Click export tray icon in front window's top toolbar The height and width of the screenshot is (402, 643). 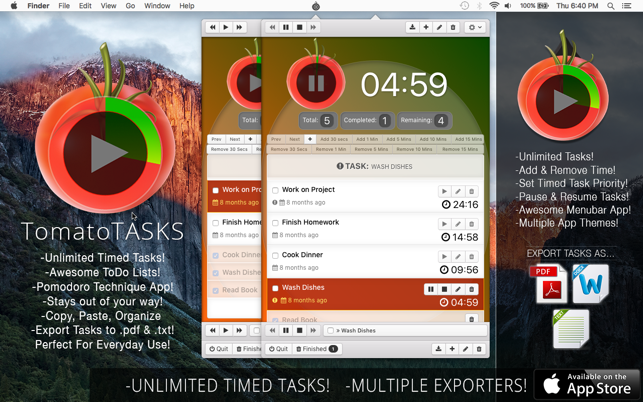click(x=412, y=27)
